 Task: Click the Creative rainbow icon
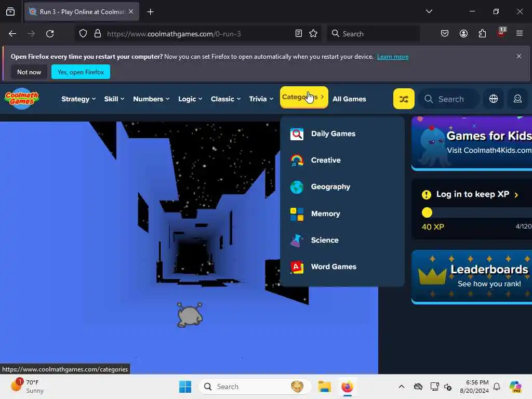coord(297,160)
